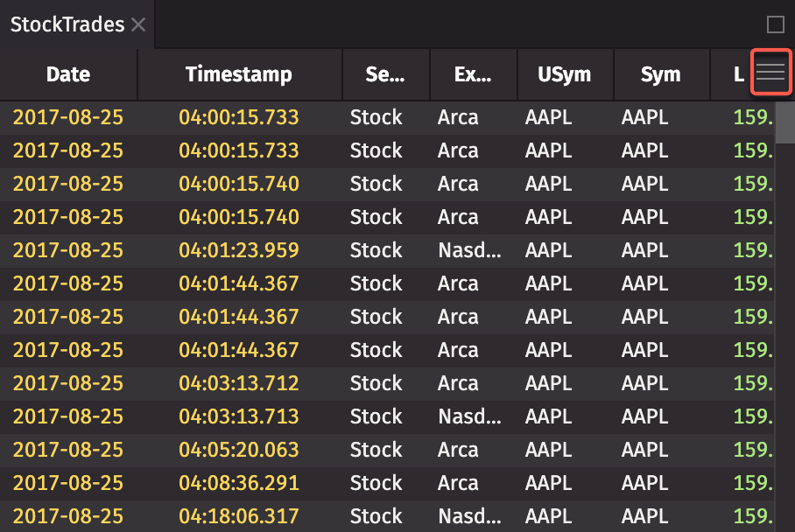Click the vertical scrollbar thumb
The height and width of the screenshot is (532, 795).
point(784,122)
